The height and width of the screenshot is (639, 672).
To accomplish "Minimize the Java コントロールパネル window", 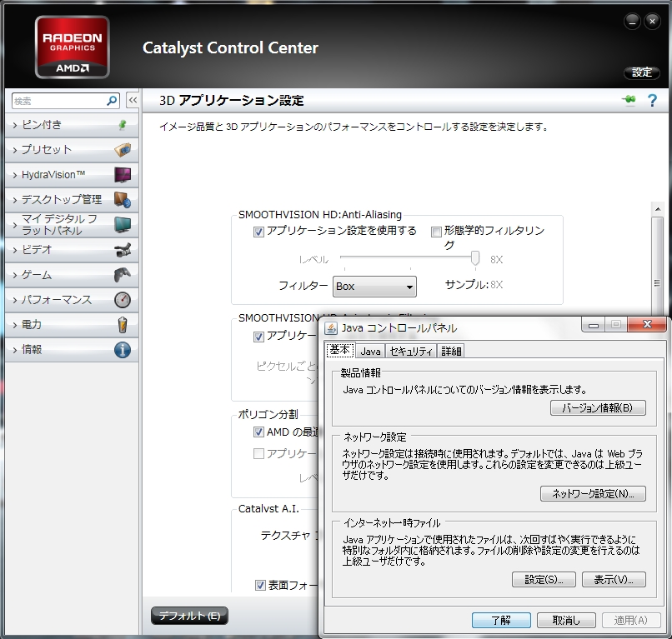I will 594,325.
